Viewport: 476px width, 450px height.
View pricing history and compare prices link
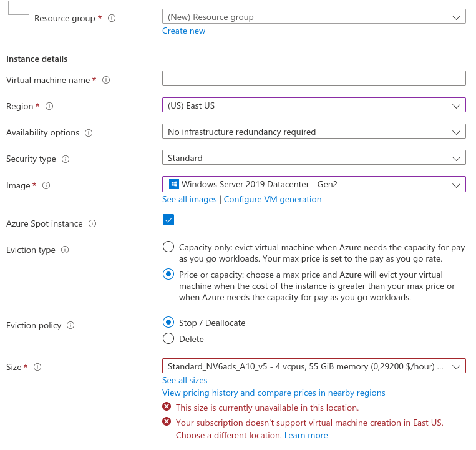pyautogui.click(x=273, y=393)
